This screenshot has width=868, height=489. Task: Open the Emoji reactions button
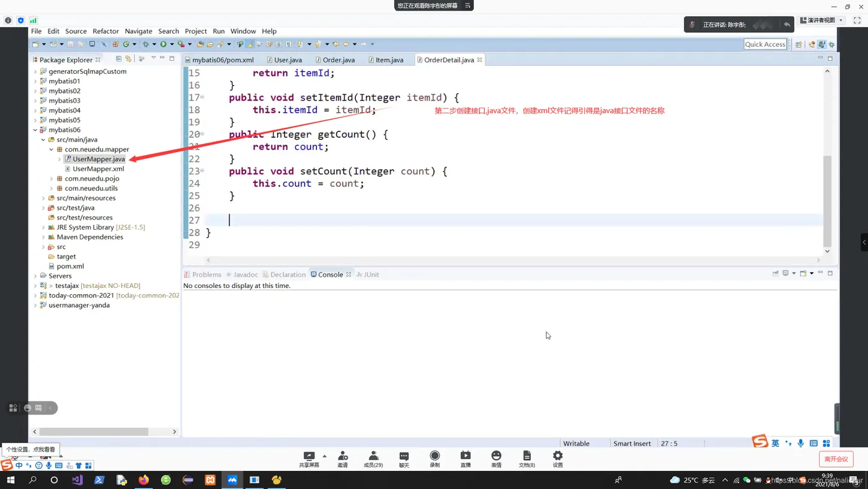coord(496,459)
